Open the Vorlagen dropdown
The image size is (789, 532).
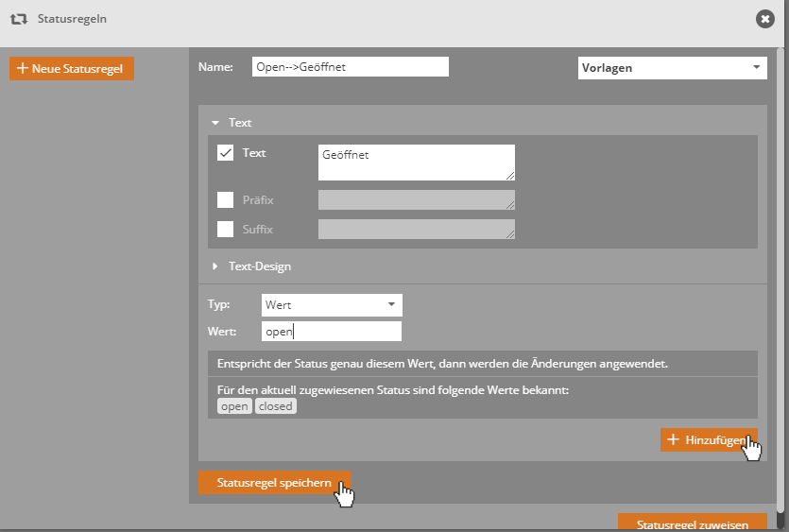click(x=672, y=68)
